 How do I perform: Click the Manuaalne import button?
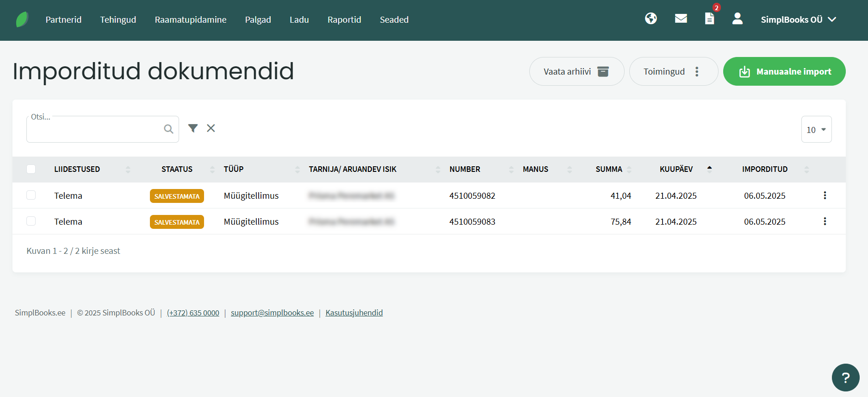784,71
